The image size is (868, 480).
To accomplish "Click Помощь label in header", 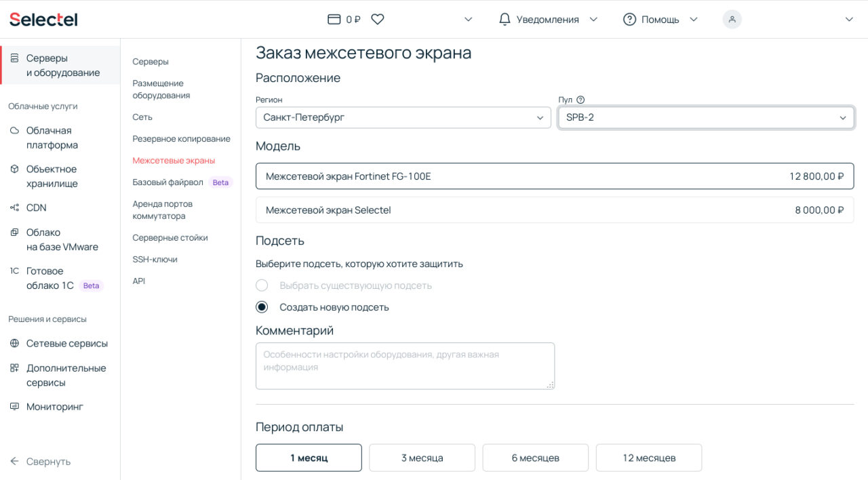I will pyautogui.click(x=660, y=20).
